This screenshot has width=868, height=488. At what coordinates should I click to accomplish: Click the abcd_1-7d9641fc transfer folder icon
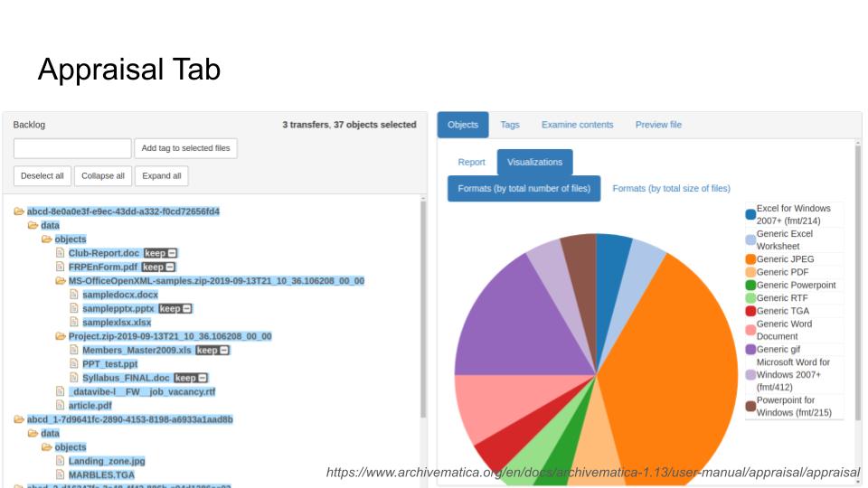19,419
